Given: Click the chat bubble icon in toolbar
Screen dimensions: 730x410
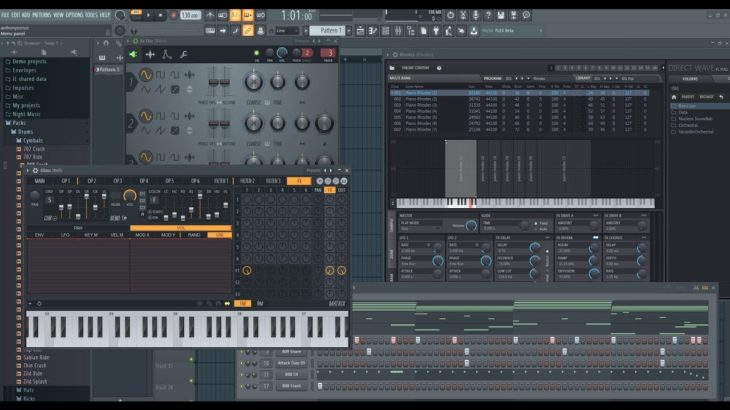Looking at the screenshot, I should [526, 15].
